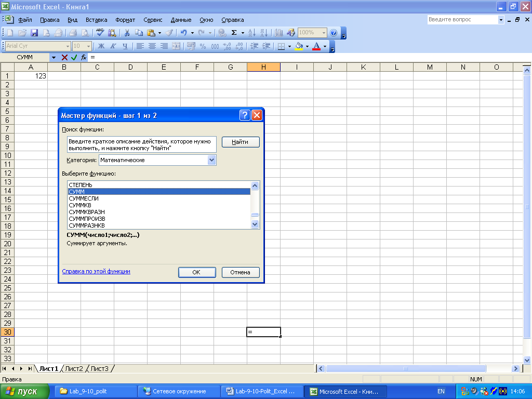Click Increase Decimal icon

[x=227, y=46]
